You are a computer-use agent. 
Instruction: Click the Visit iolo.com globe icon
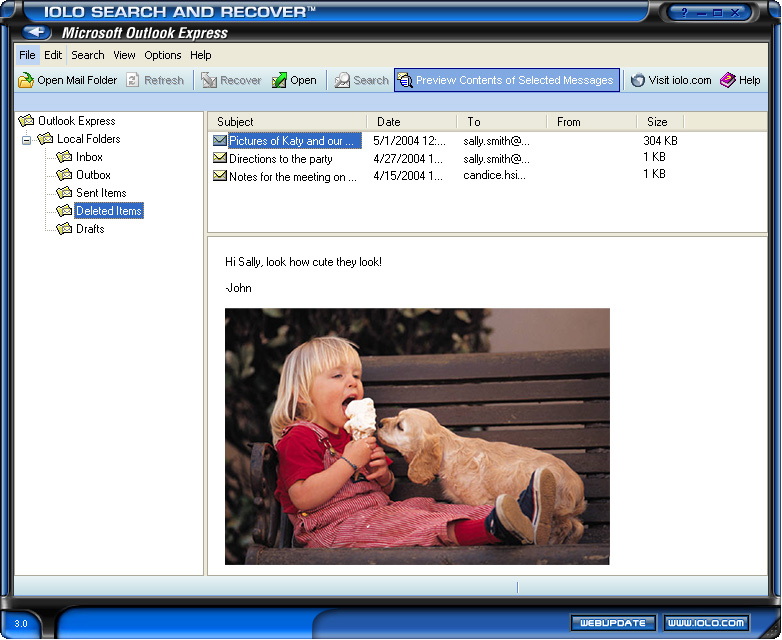(637, 80)
